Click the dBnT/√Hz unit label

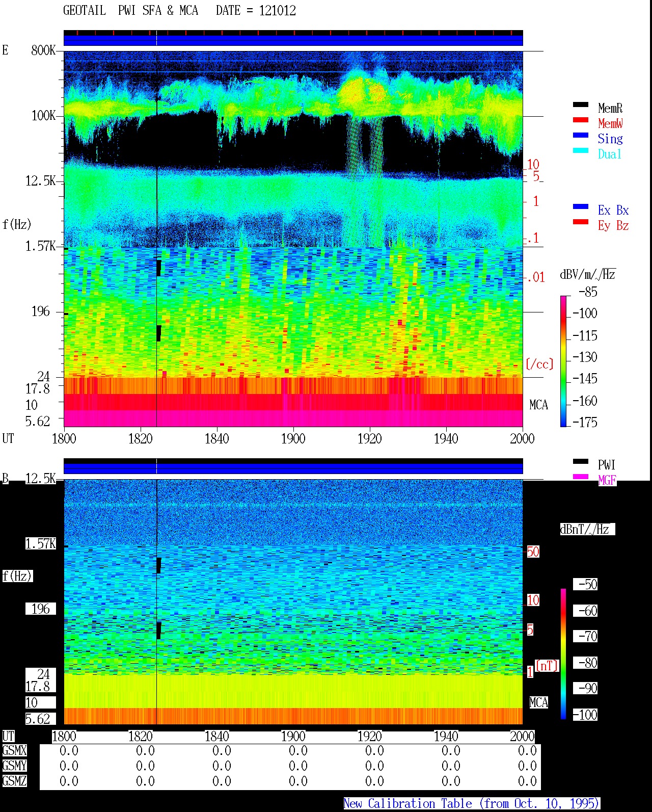pyautogui.click(x=587, y=529)
